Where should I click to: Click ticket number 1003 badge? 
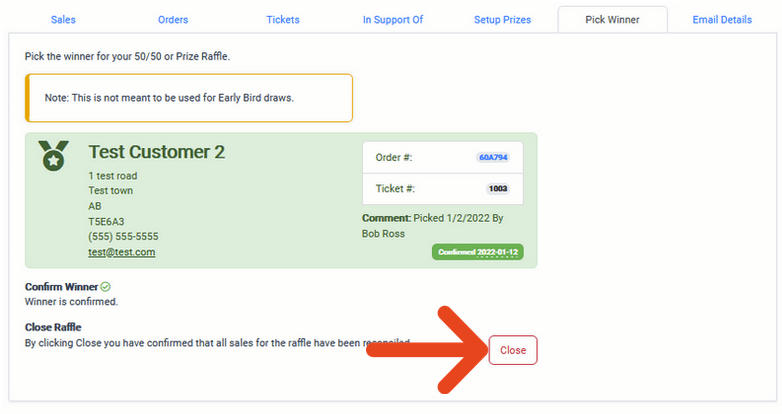click(498, 189)
